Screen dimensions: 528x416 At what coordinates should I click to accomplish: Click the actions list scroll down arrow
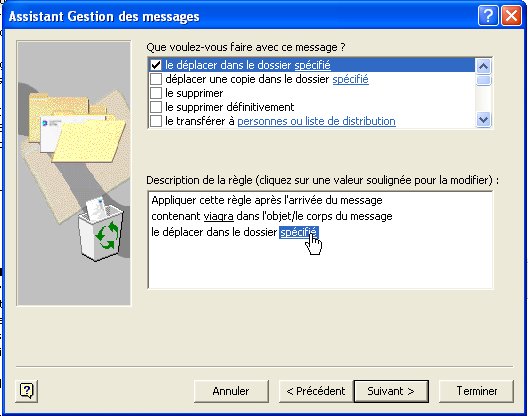point(484,120)
